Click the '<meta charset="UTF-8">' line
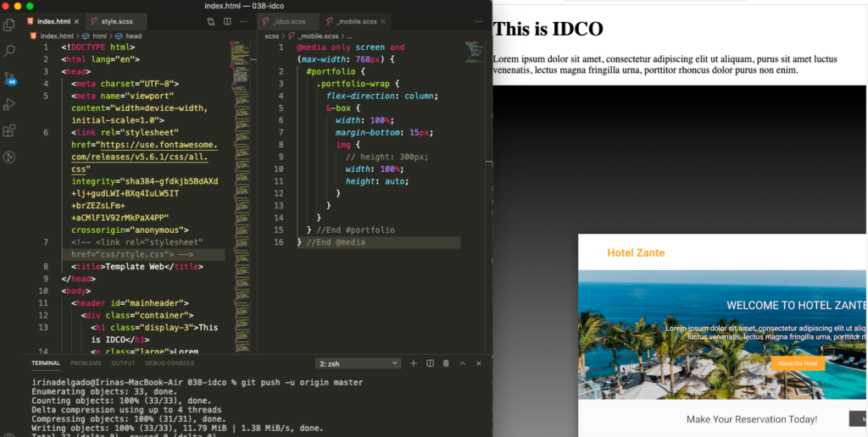 [125, 84]
